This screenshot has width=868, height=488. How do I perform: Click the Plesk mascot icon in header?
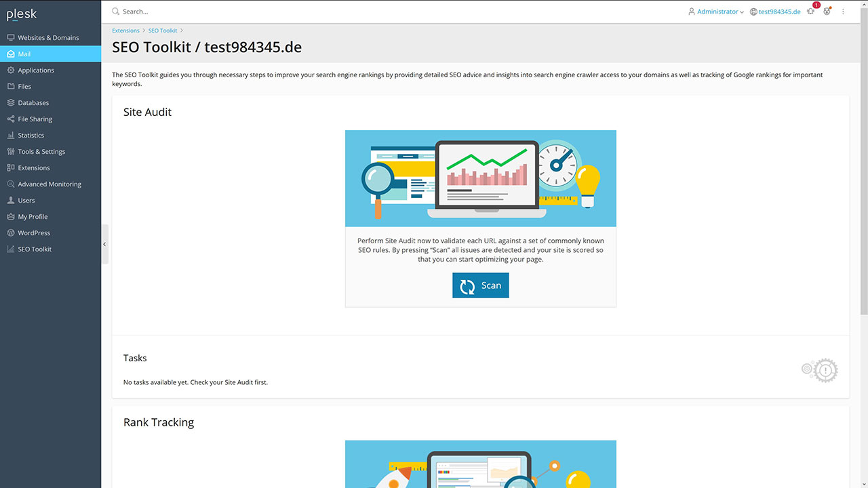(x=827, y=12)
